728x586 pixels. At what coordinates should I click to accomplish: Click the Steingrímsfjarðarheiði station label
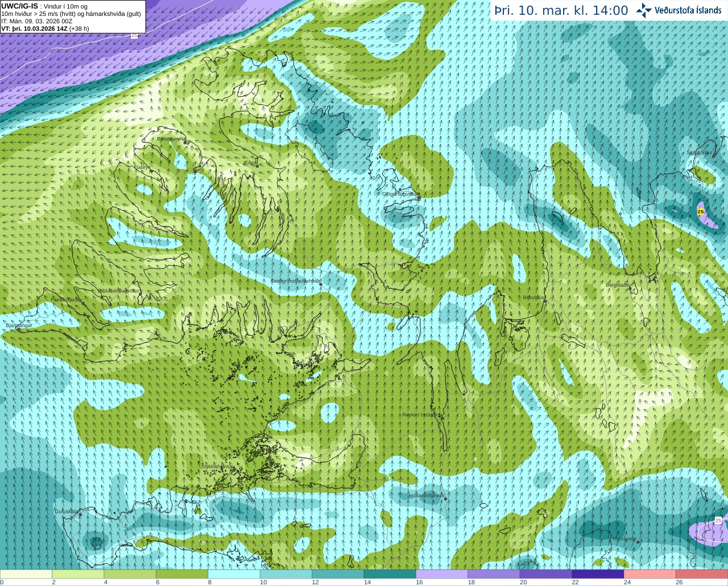click(295, 281)
